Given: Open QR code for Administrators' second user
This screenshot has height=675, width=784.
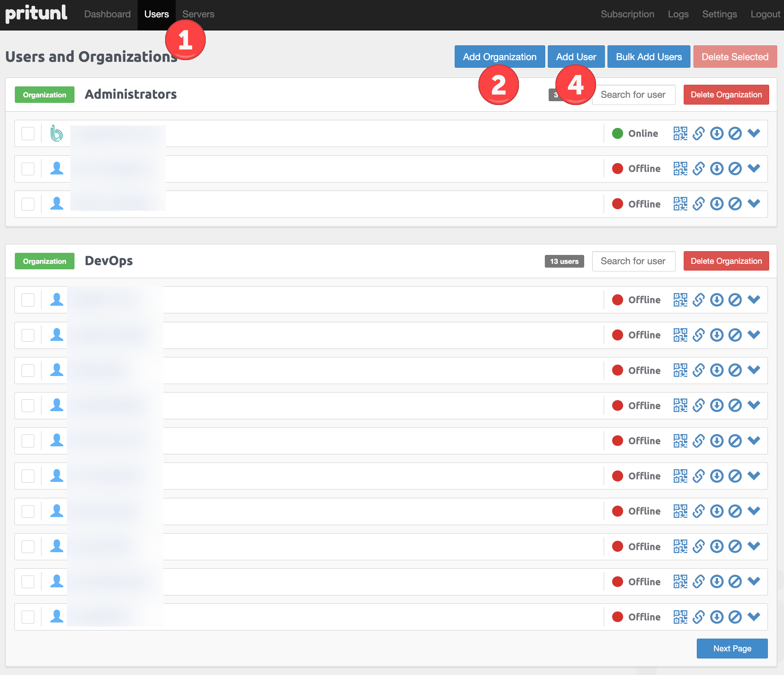Looking at the screenshot, I should click(680, 169).
